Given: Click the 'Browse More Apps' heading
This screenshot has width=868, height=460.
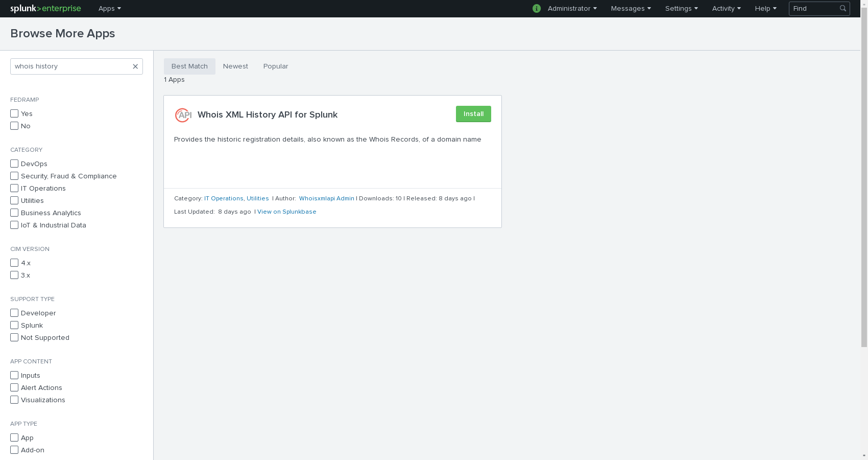Looking at the screenshot, I should coord(63,34).
